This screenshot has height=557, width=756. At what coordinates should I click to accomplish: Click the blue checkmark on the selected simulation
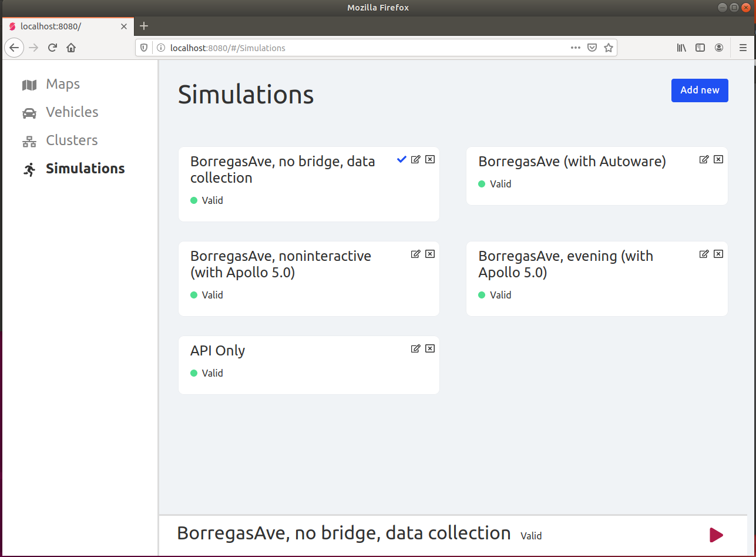pyautogui.click(x=401, y=159)
